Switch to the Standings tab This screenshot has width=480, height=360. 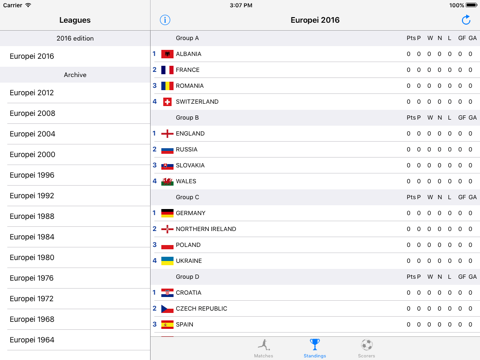coord(315,348)
